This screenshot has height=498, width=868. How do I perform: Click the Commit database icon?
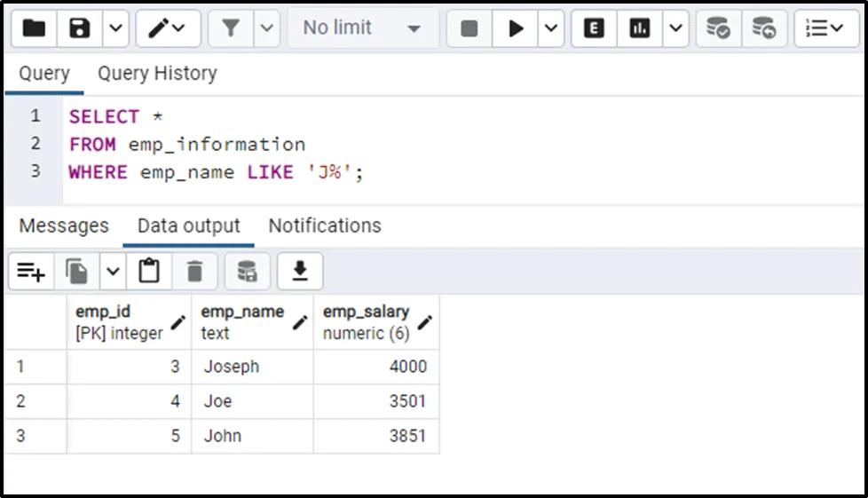coord(718,28)
